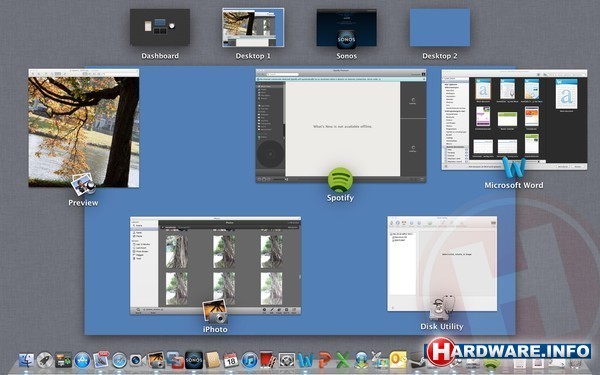The width and height of the screenshot is (600, 375).
Task: Open Mail stamp icon in Dock
Action: (101, 360)
